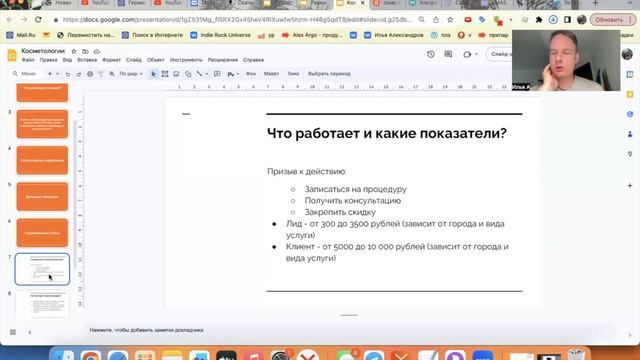Viewport: 640px width, 360px height.
Task: Click the Меню search box
Action: coord(27,74)
